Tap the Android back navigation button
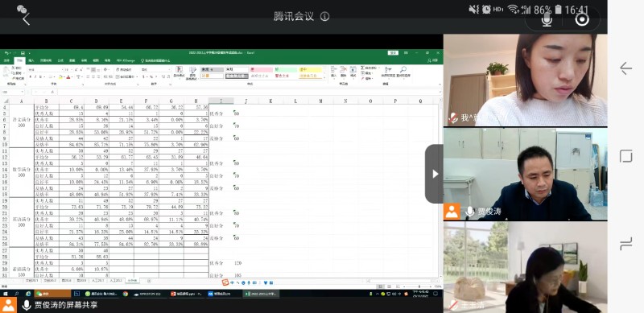The height and width of the screenshot is (313, 644). (x=625, y=68)
